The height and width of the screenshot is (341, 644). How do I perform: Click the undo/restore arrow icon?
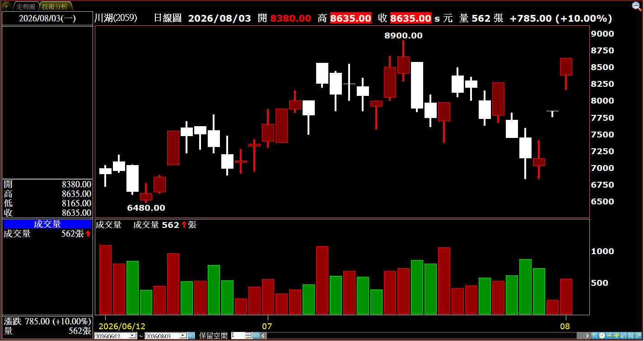pos(624,336)
